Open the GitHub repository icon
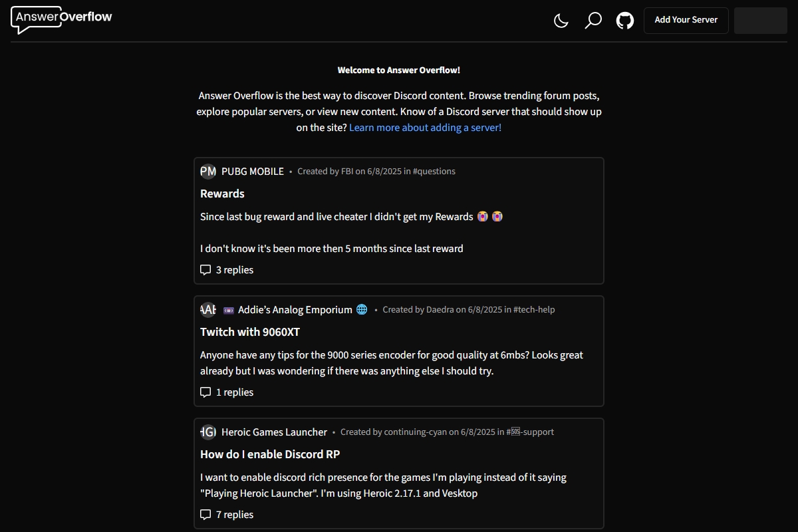 [624, 20]
